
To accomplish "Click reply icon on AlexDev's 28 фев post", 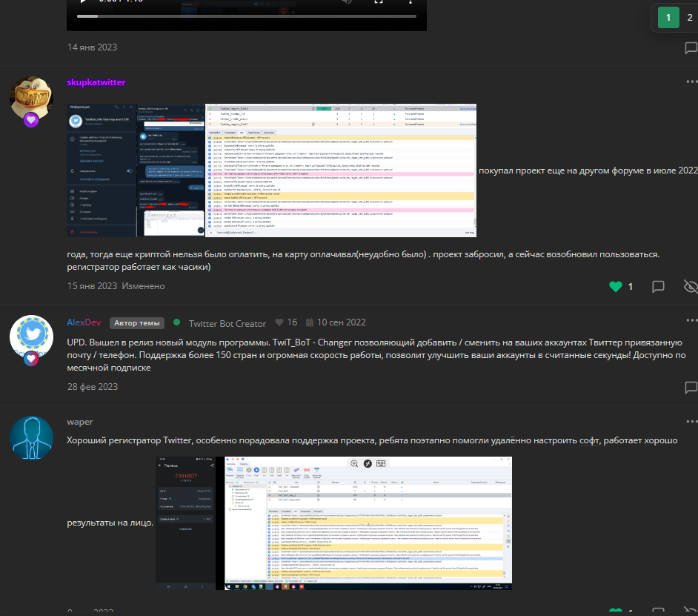I will tap(691, 387).
